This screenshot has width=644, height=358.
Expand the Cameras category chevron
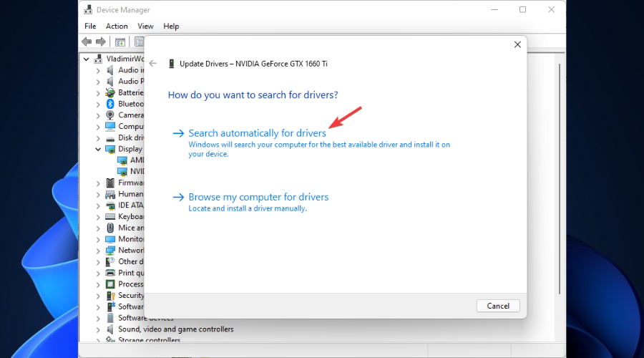tap(98, 115)
